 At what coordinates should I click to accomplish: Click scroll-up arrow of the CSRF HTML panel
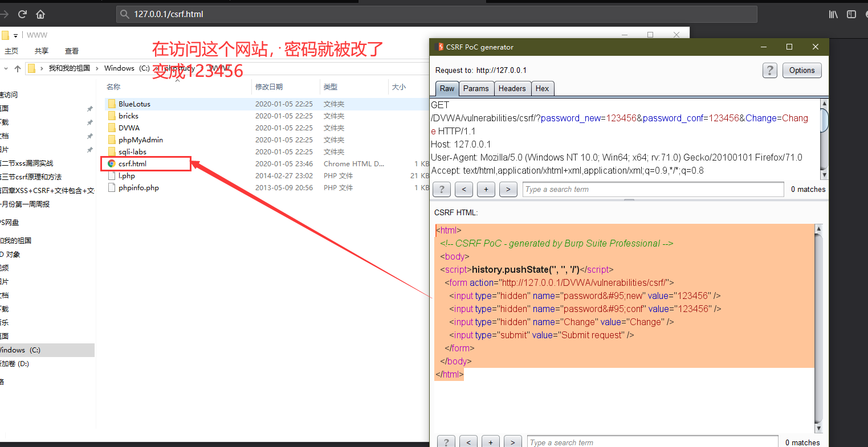coord(819,229)
